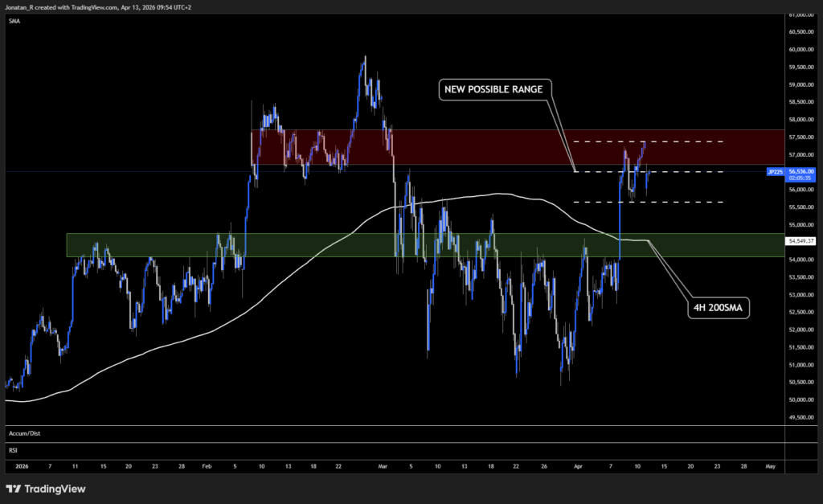Image resolution: width=823 pixels, height=504 pixels.
Task: Click the 60,000.00 price axis label
Action: tap(800, 50)
